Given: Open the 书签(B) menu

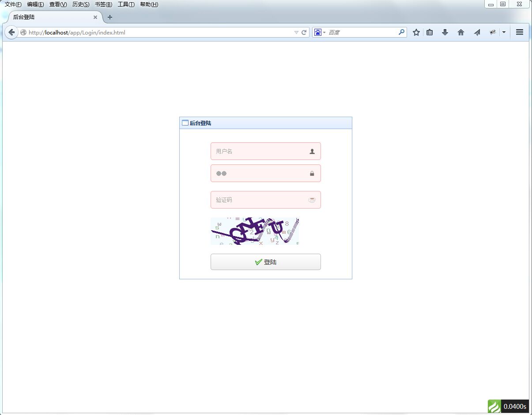Looking at the screenshot, I should pyautogui.click(x=103, y=4).
